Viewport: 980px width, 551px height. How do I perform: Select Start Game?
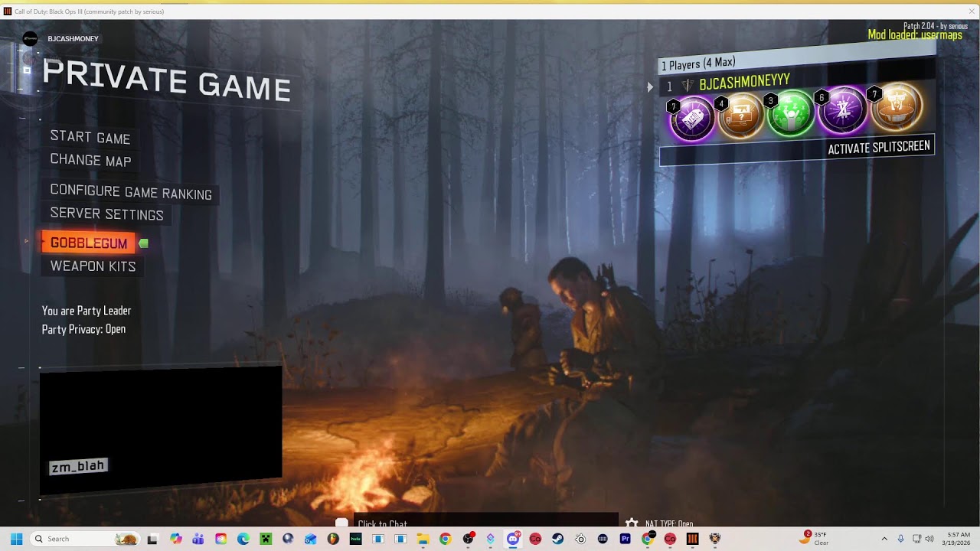point(90,138)
